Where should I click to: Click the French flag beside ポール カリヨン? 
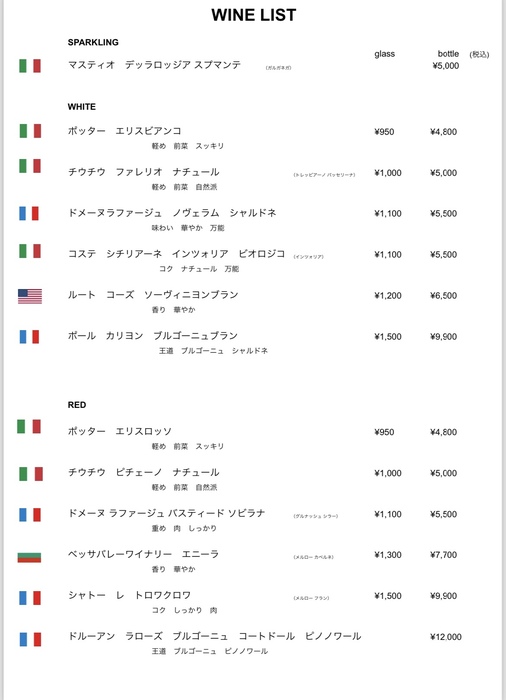[x=29, y=337]
